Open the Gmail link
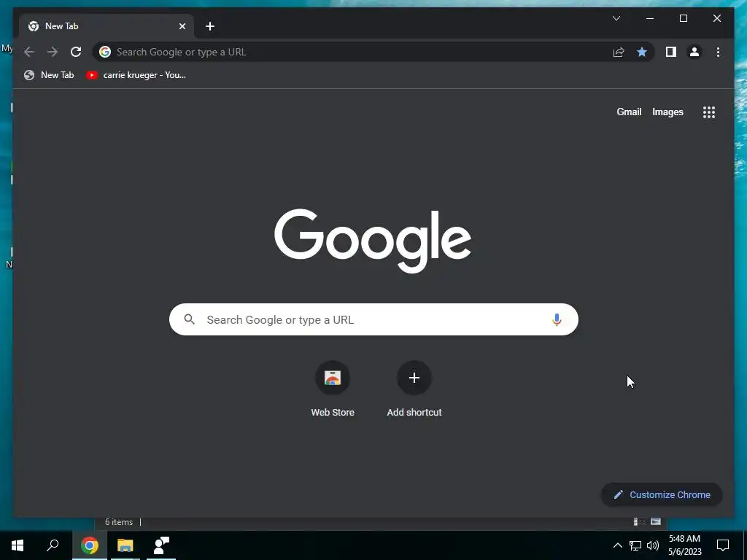The height and width of the screenshot is (560, 747). [629, 112]
